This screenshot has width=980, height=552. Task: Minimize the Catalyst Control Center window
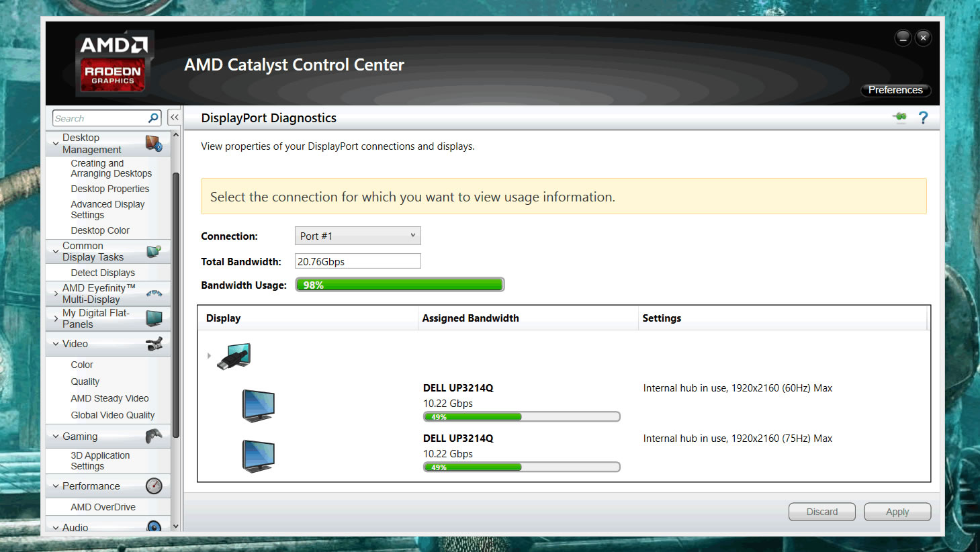pyautogui.click(x=903, y=38)
